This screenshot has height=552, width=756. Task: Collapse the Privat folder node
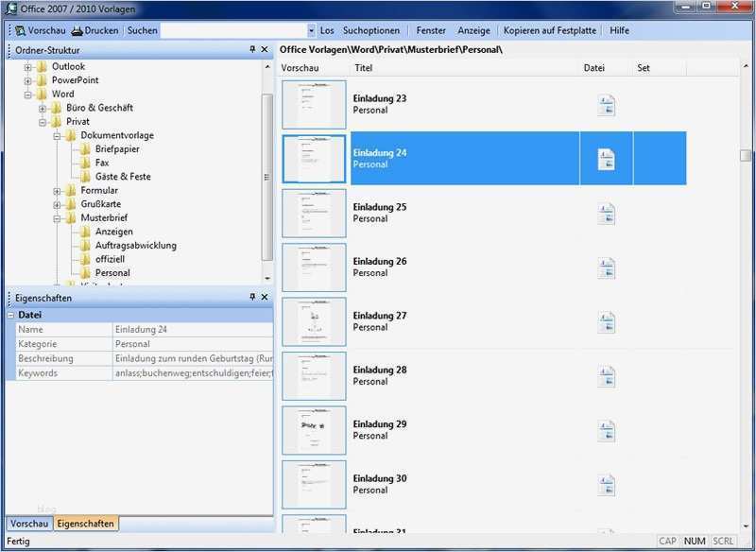click(43, 122)
